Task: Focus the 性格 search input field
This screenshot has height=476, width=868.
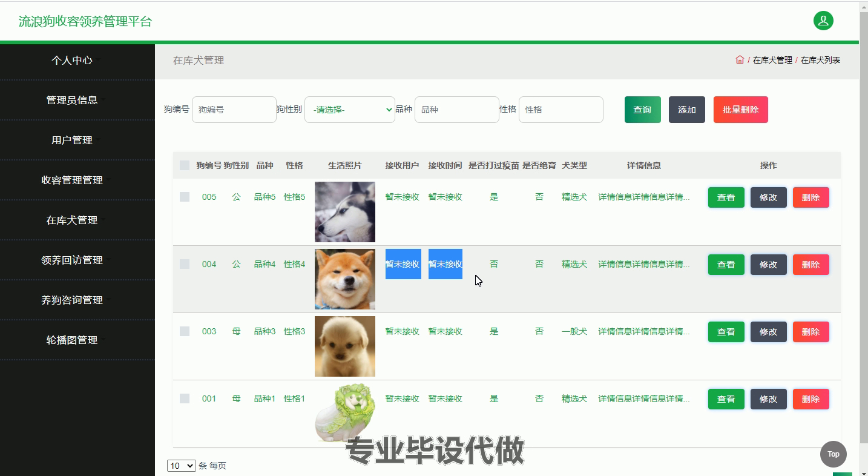Action: tap(561, 110)
